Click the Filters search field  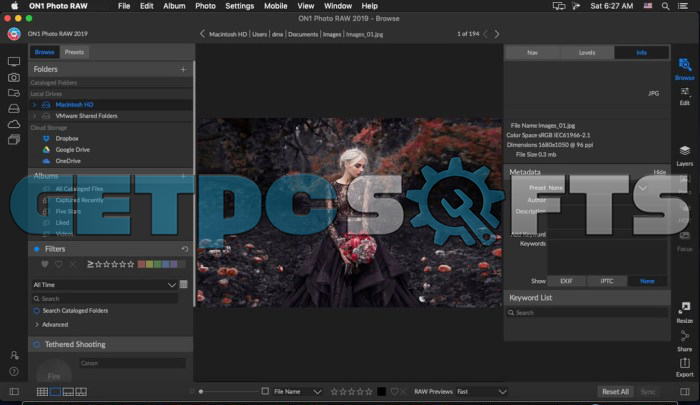104,298
